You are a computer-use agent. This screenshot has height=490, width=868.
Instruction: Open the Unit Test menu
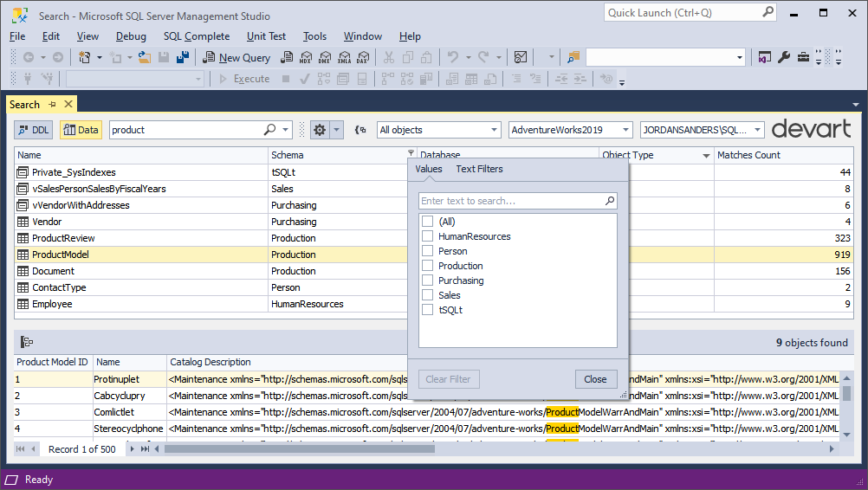point(266,36)
